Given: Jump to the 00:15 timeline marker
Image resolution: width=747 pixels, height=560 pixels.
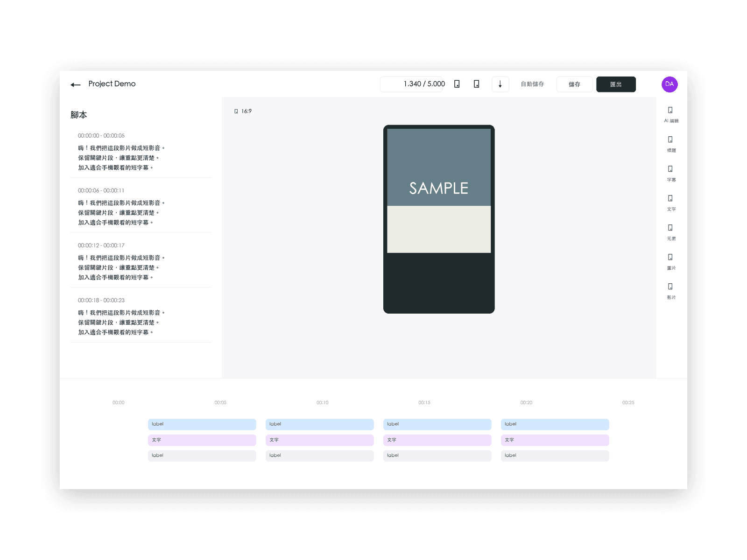Looking at the screenshot, I should pyautogui.click(x=424, y=402).
